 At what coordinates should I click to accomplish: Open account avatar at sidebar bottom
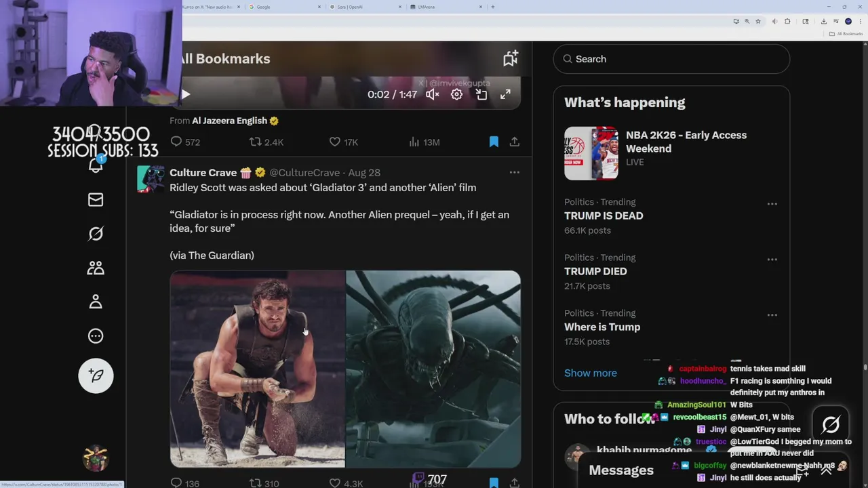point(96,458)
